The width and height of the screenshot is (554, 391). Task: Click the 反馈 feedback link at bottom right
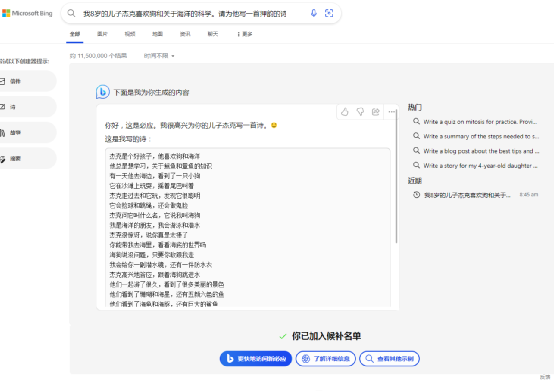click(x=545, y=377)
